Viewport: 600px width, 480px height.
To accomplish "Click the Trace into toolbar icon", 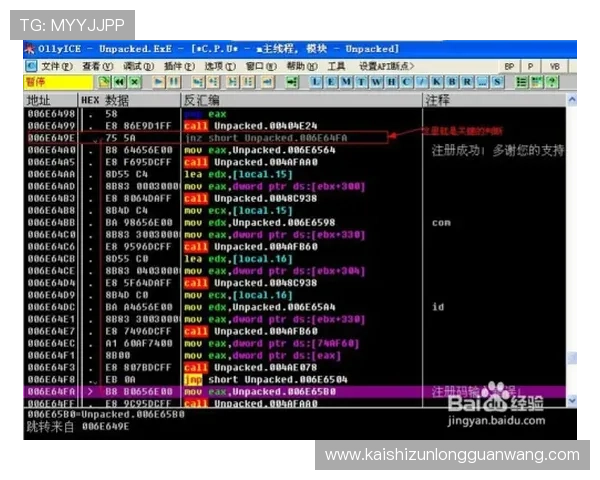I will pyautogui.click(x=233, y=82).
